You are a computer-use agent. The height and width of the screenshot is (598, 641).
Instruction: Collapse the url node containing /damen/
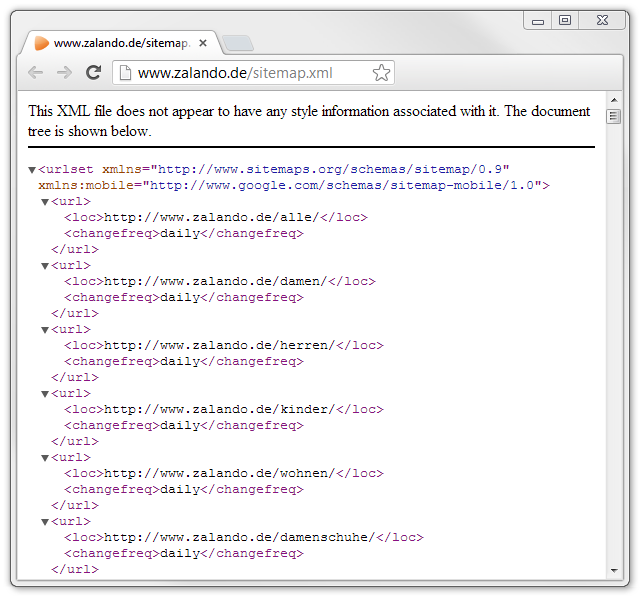[x=45, y=266]
